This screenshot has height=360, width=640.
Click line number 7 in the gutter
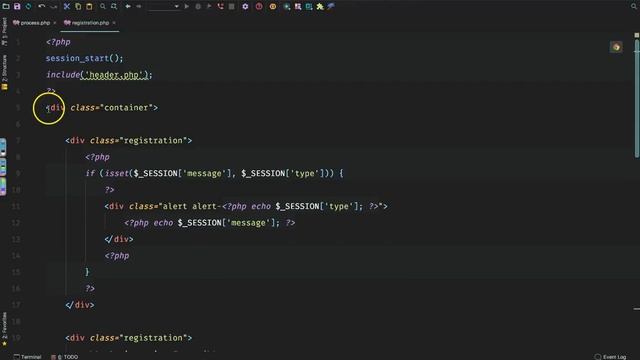point(18,140)
